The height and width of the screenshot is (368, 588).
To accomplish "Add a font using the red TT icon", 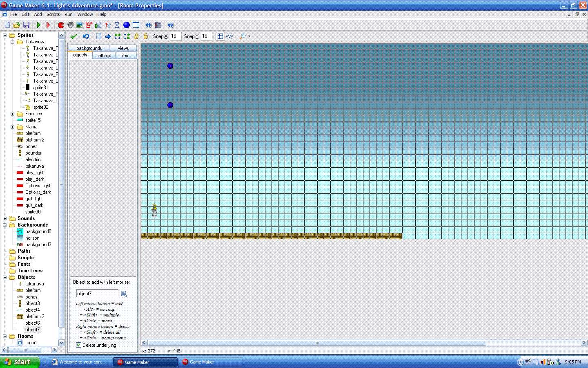I will point(108,25).
